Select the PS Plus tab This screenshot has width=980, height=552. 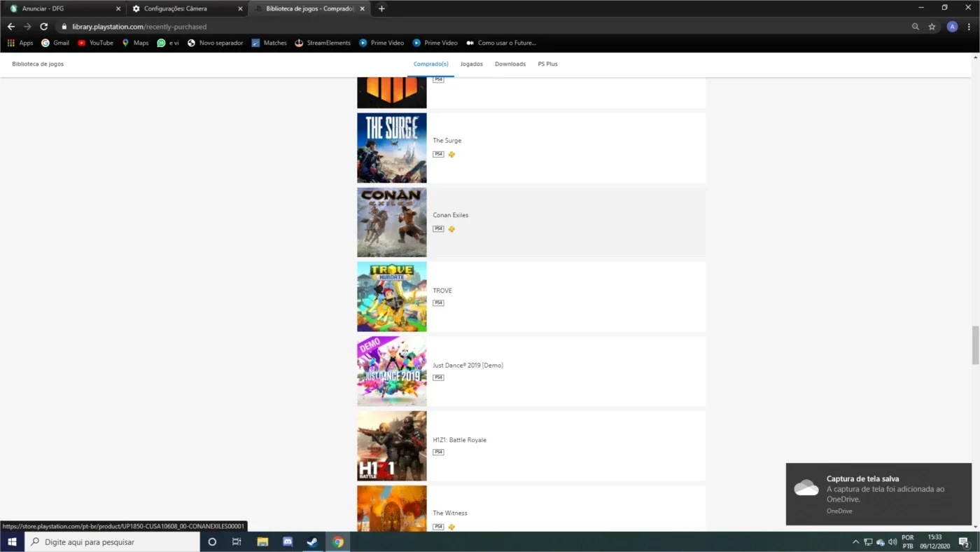547,64
